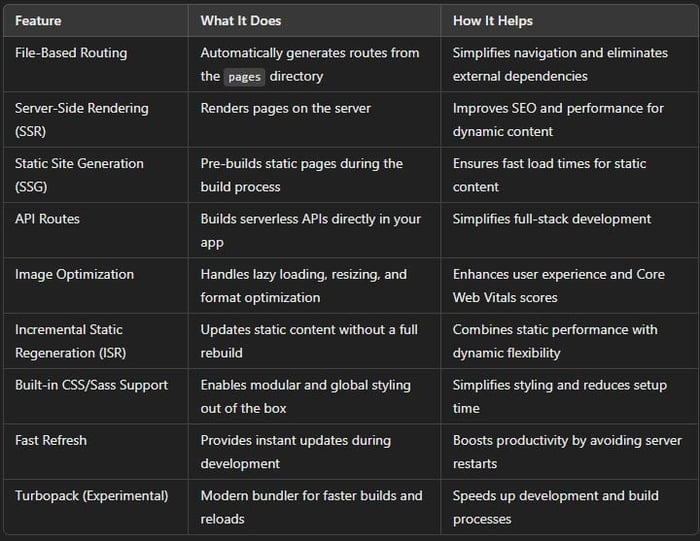This screenshot has width=700, height=541.
Task: Select the Modern bundler for faster builds cell
Action: pyautogui.click(x=314, y=507)
